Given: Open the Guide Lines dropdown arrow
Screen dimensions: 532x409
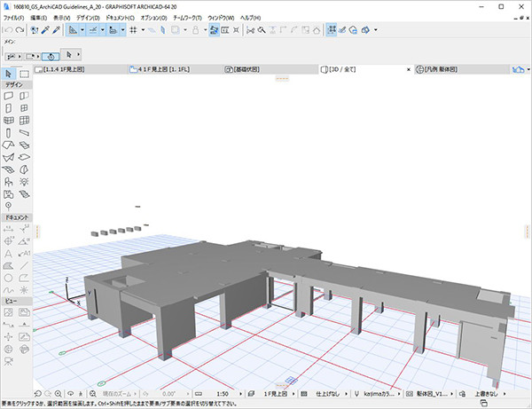Looking at the screenshot, I should pos(82,30).
